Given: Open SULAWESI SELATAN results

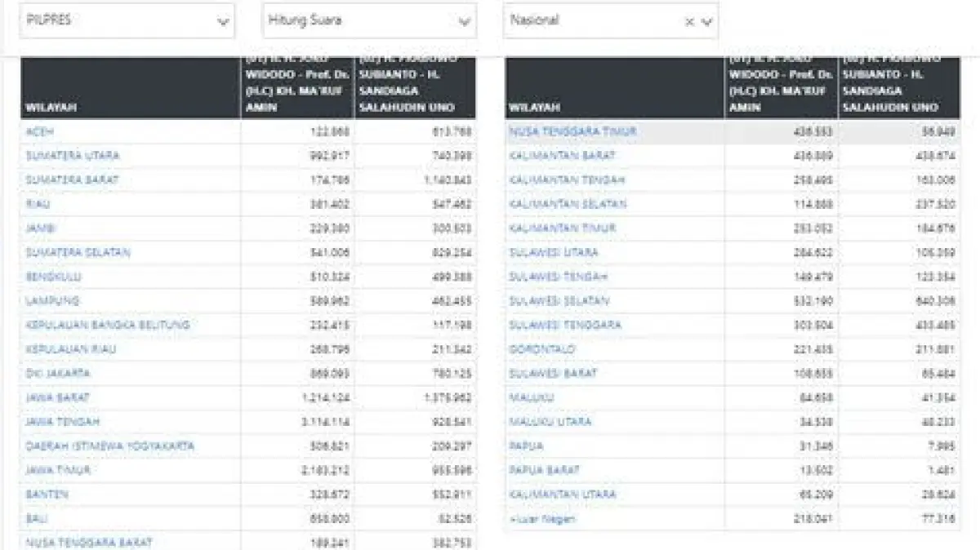Looking at the screenshot, I should tap(559, 301).
